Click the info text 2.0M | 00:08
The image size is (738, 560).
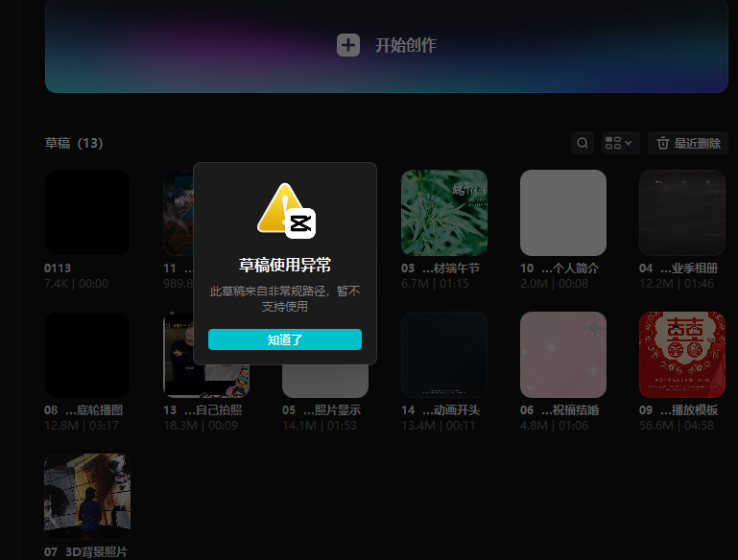click(x=554, y=284)
